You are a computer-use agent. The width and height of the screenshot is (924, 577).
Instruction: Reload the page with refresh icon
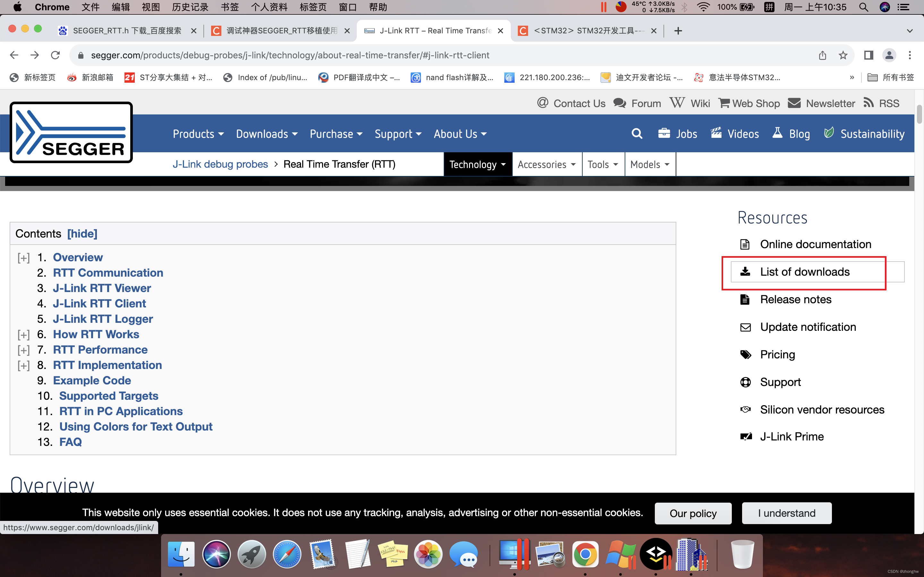click(56, 55)
